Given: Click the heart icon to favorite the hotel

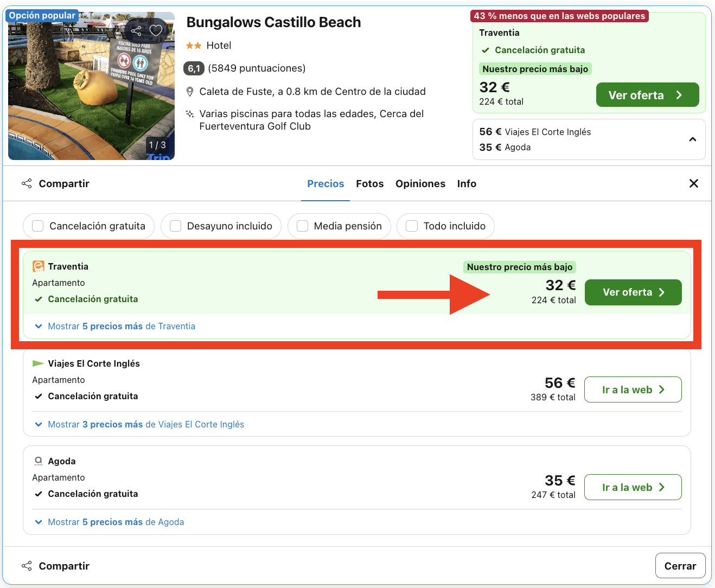Looking at the screenshot, I should pos(156,30).
